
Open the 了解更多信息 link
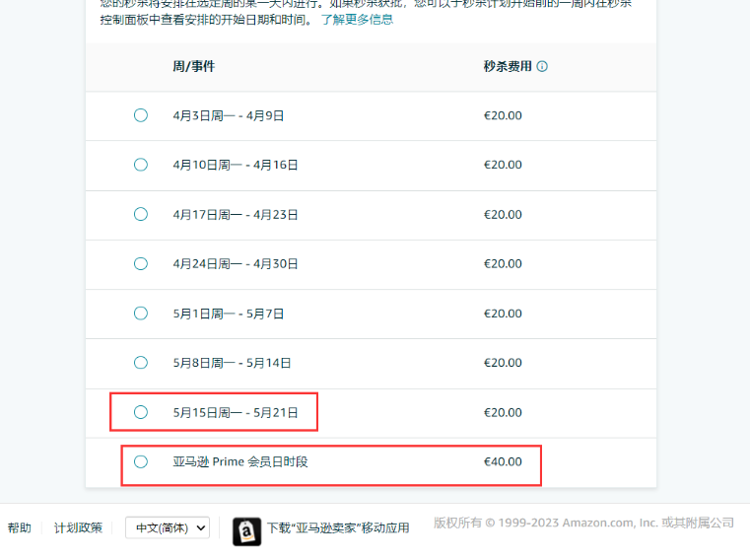(357, 19)
